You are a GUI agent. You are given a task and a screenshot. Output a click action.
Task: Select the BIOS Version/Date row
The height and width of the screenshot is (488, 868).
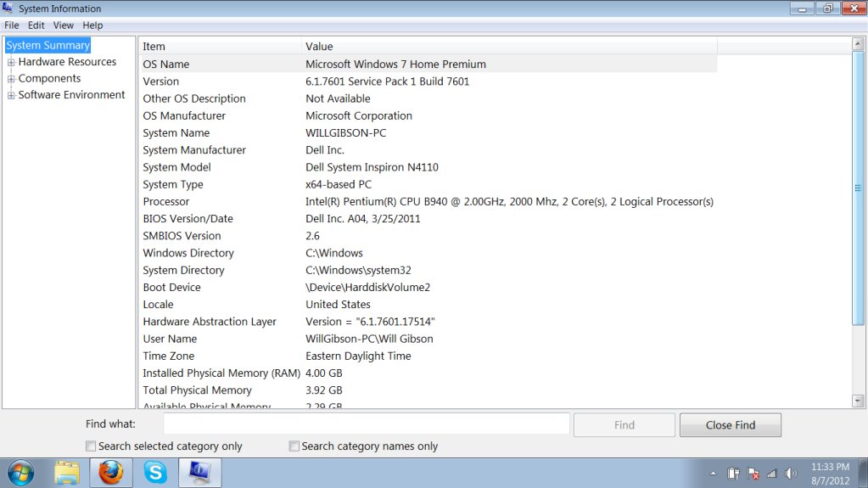click(x=429, y=219)
